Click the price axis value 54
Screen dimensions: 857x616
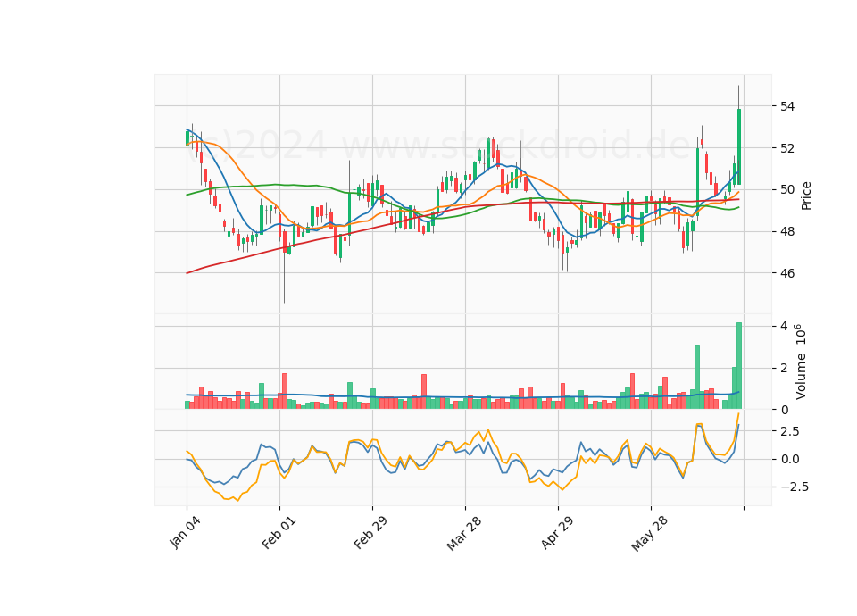coord(787,106)
